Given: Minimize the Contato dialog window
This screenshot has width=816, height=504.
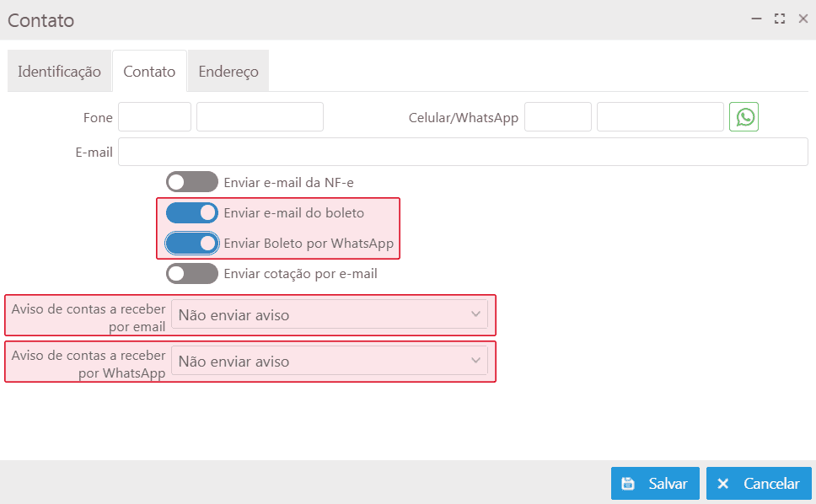Looking at the screenshot, I should click(756, 19).
